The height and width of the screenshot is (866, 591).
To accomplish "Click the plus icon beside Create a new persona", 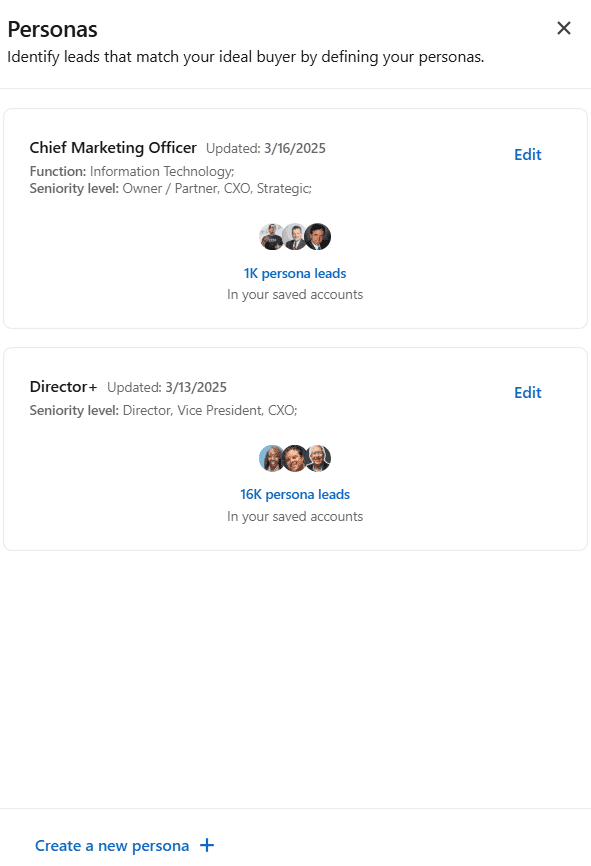I will tap(207, 845).
